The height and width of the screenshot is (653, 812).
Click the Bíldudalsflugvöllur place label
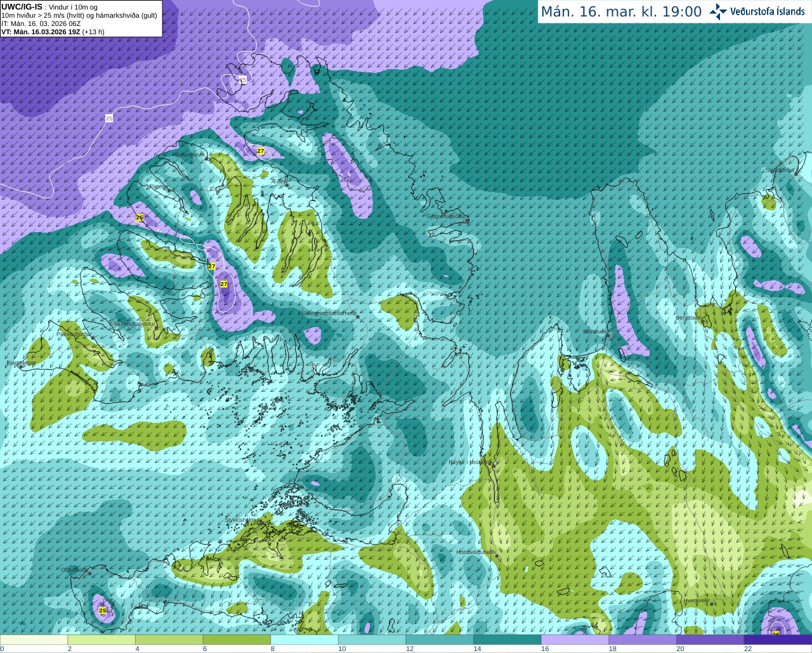pyautogui.click(x=132, y=323)
